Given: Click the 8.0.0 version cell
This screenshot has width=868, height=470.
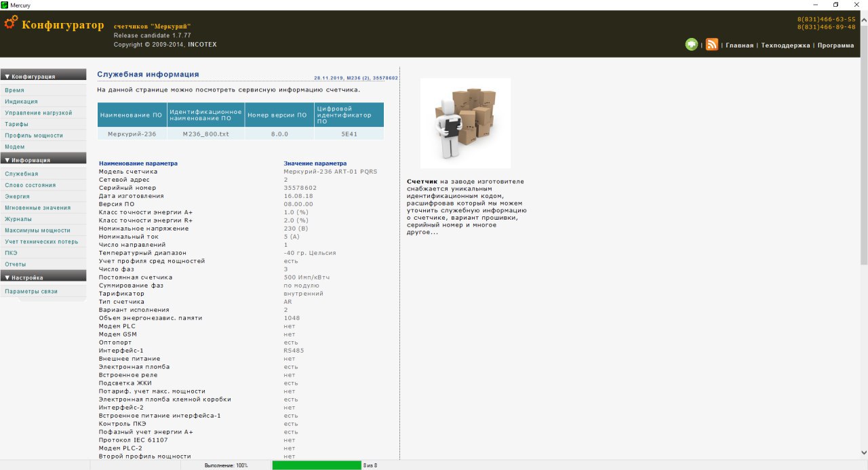Looking at the screenshot, I should pos(278,134).
